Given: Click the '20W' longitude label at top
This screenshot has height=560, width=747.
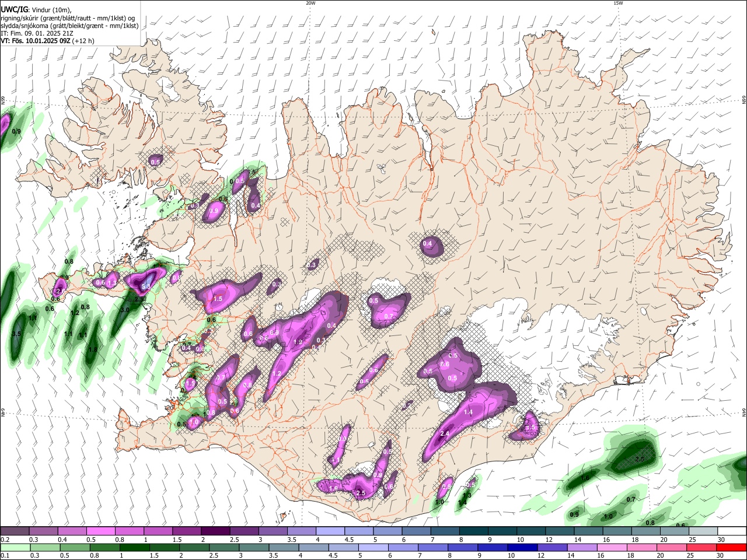Looking at the screenshot, I should (310, 3).
